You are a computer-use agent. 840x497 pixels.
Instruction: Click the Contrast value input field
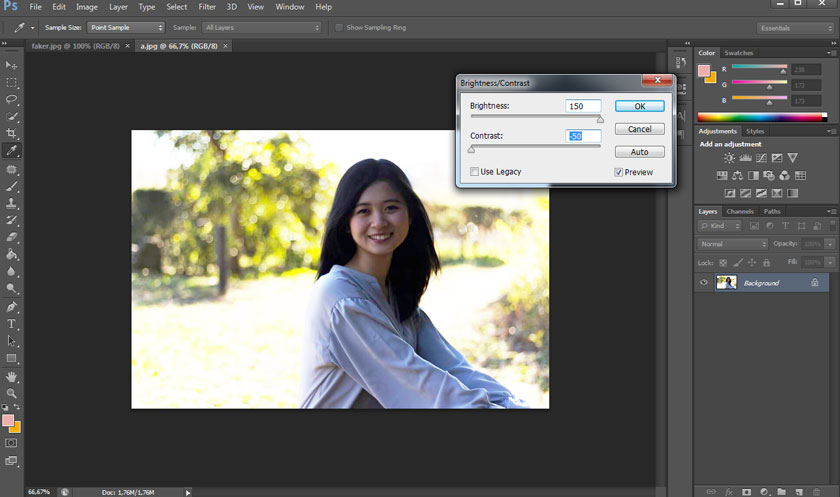point(583,136)
